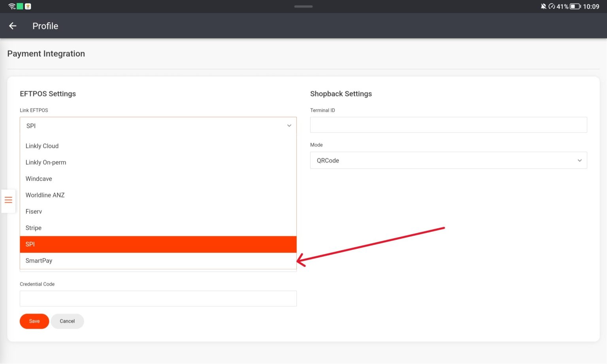
Task: Choose Linkly Cloud from the list
Action: coord(42,146)
